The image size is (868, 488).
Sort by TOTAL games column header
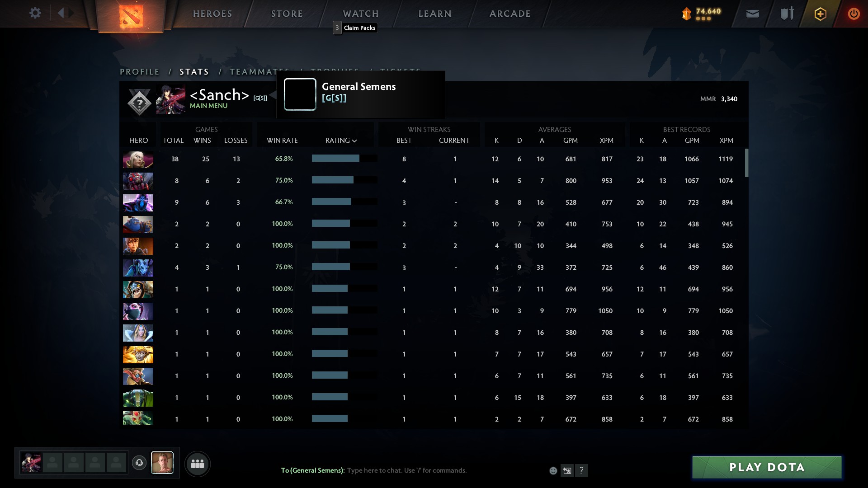(173, 141)
